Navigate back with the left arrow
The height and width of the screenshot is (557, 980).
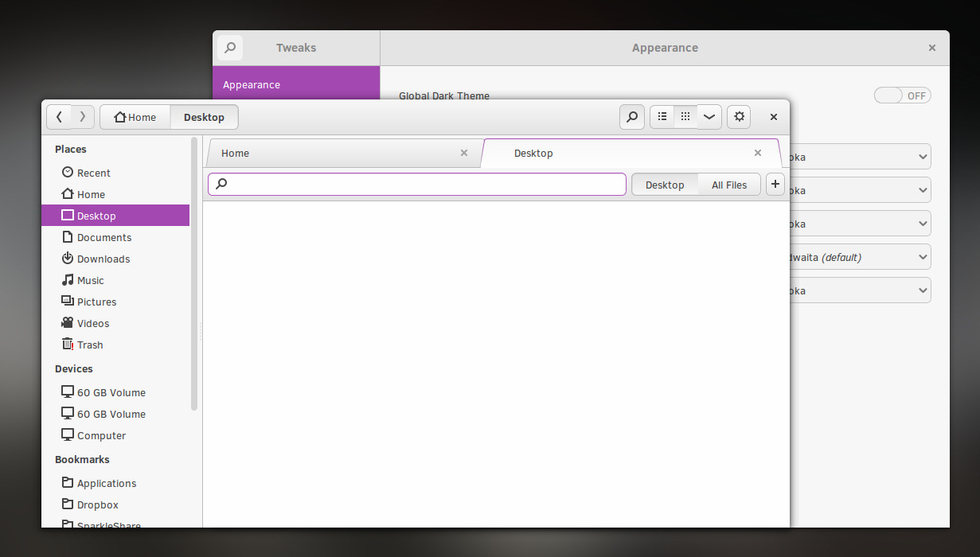tap(60, 116)
